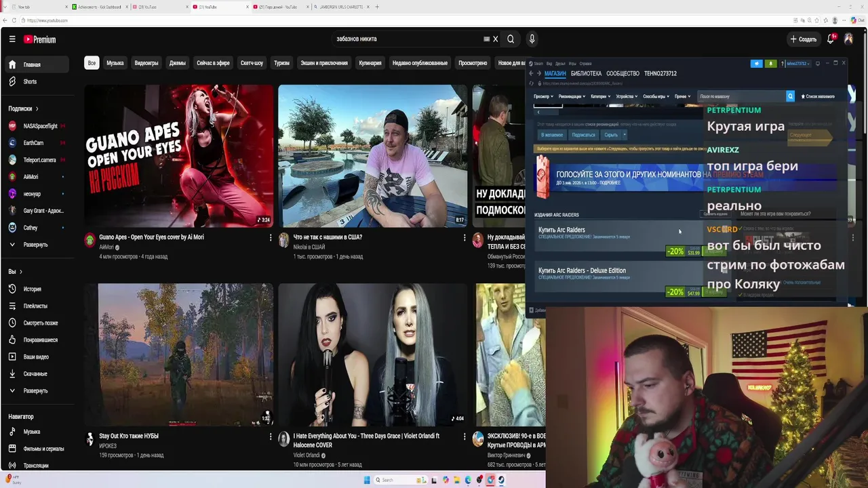Open the I Hate Everything About You thumbnail

point(372,354)
